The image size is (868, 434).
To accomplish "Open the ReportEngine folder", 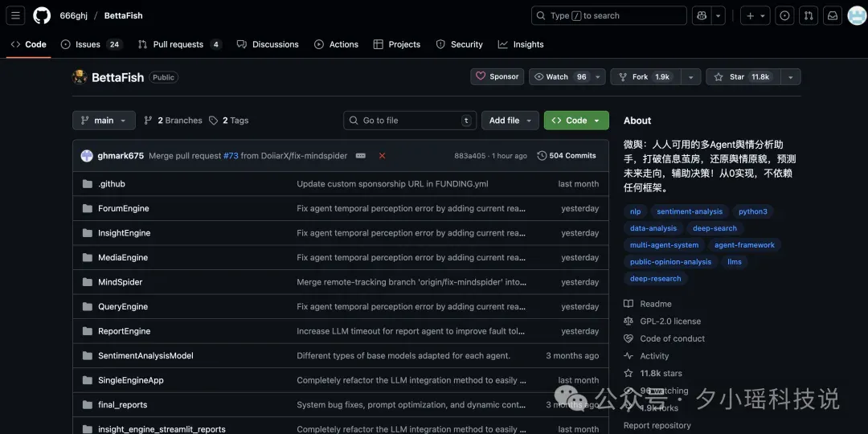I will (x=124, y=331).
